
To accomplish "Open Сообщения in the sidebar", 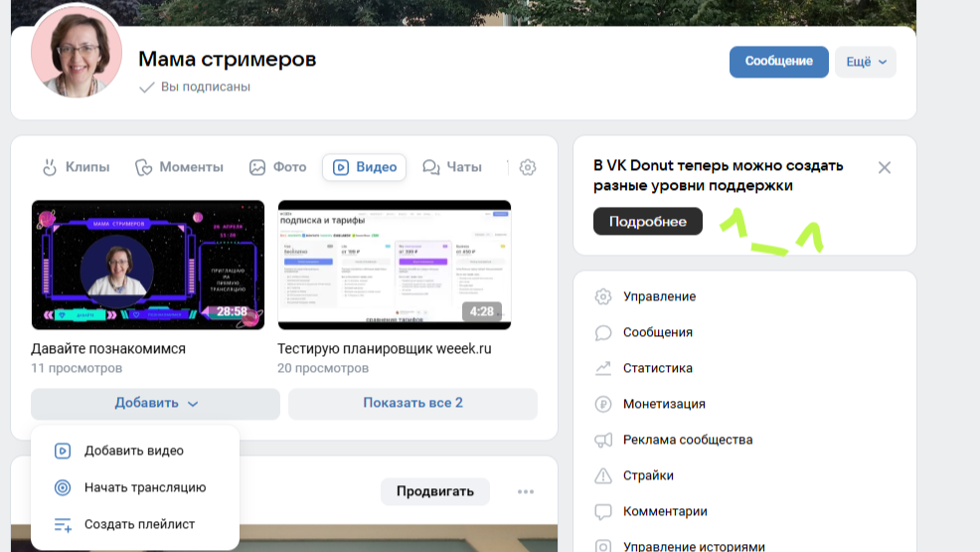I will point(658,332).
